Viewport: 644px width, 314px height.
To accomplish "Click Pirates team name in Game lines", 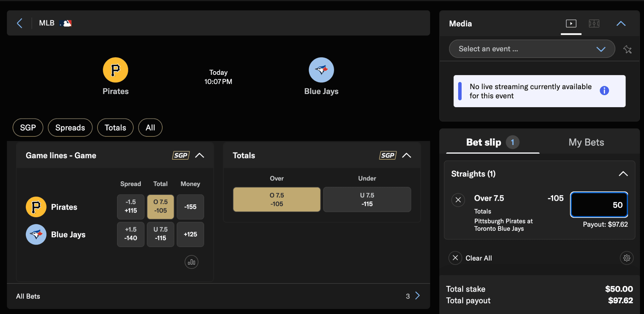I will pos(64,207).
